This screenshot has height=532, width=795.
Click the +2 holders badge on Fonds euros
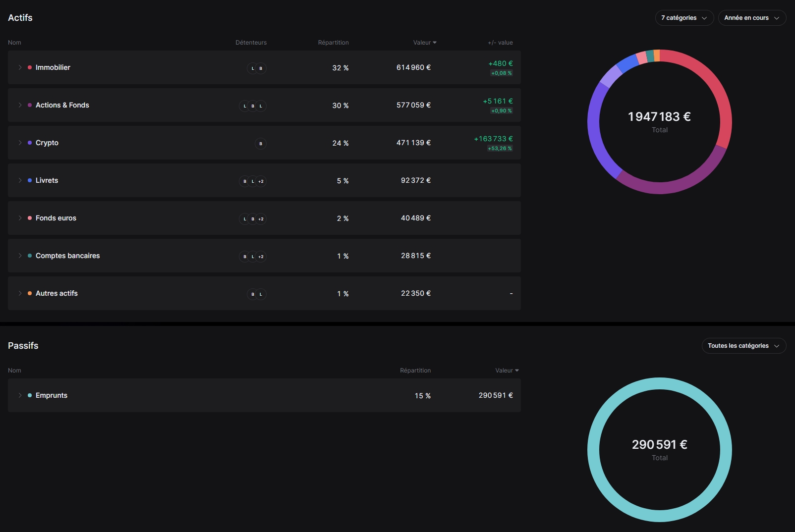(261, 219)
